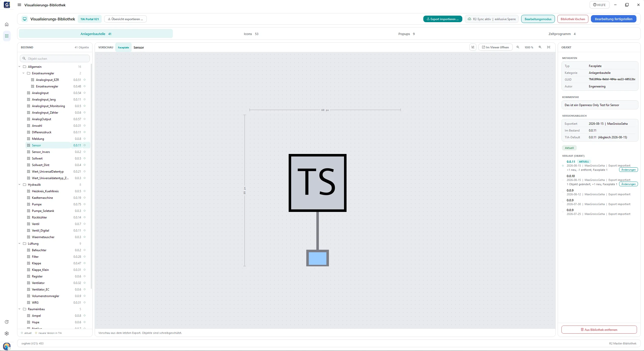Toggle the crossed-out sync icon in preview toolbar
Screen dimensions: 644x351
coord(473,47)
